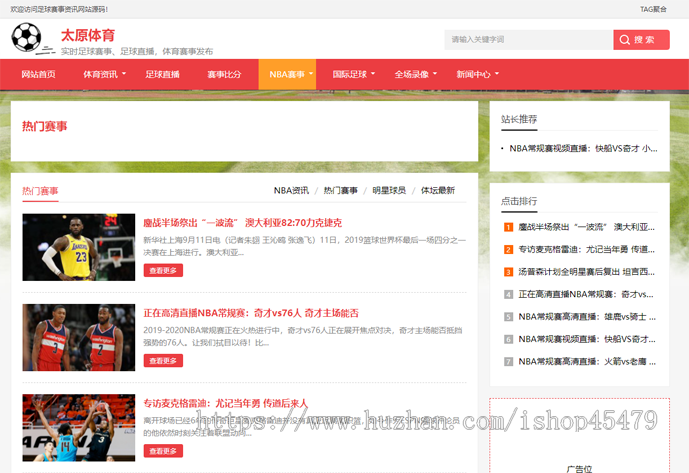Click the 点击排行 panel heading
Image resolution: width=689 pixels, height=473 pixels.
click(519, 201)
